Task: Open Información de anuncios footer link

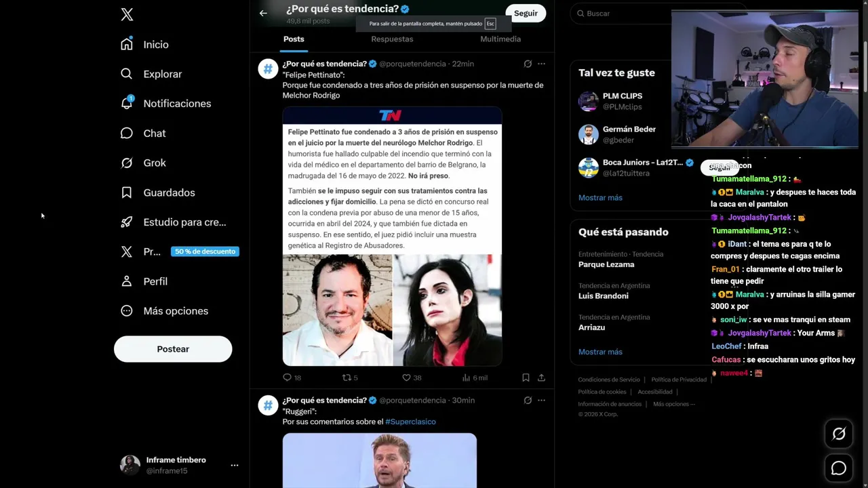Action: tap(610, 404)
